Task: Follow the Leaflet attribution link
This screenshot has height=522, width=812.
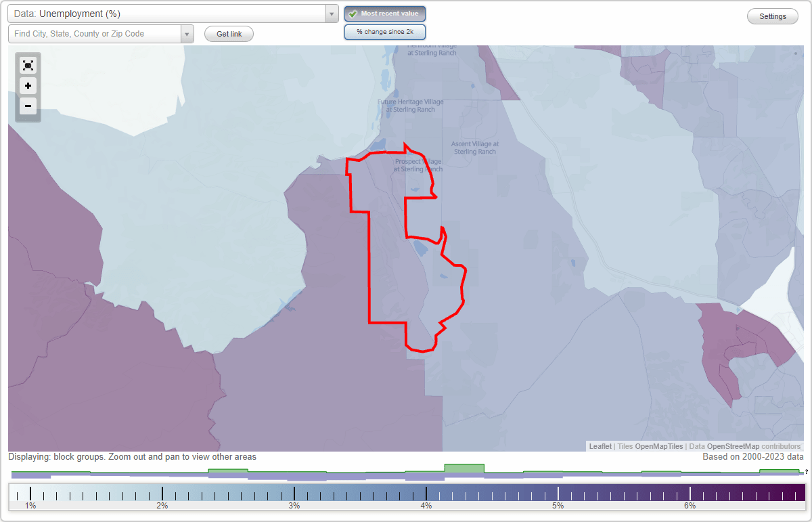Action: point(600,446)
